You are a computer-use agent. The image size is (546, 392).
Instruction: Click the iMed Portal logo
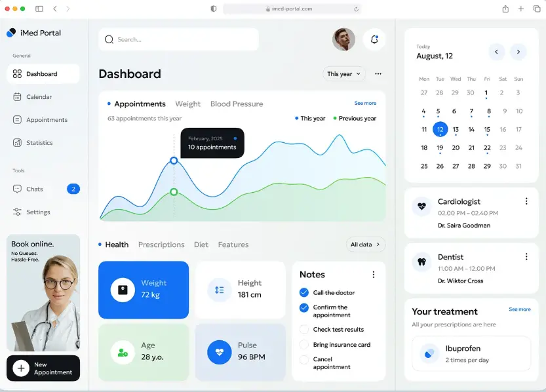[x=34, y=32]
